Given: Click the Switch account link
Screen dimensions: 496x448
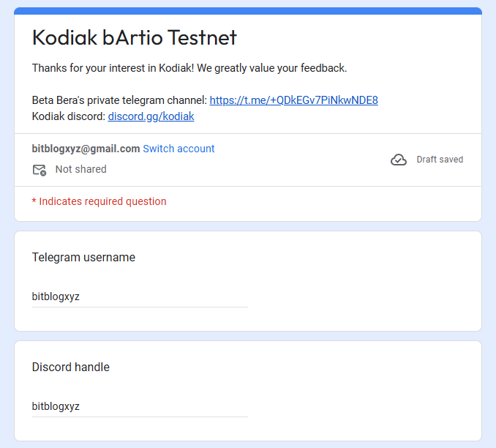Looking at the screenshot, I should click(179, 149).
